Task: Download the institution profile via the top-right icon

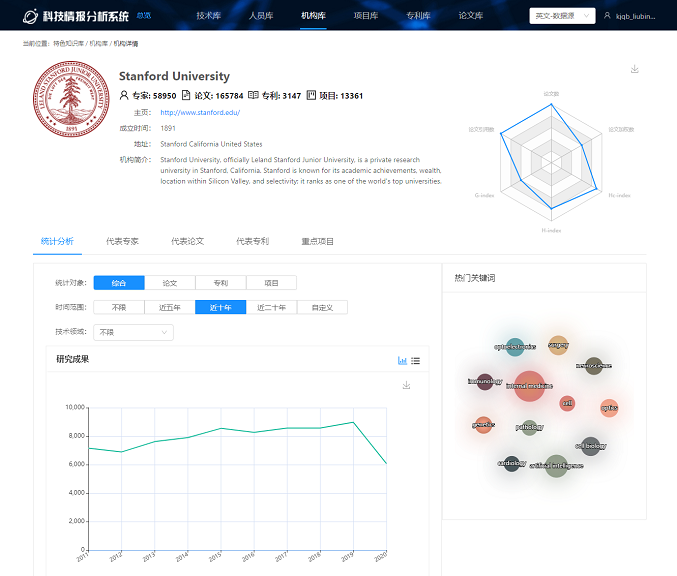Action: click(x=634, y=69)
